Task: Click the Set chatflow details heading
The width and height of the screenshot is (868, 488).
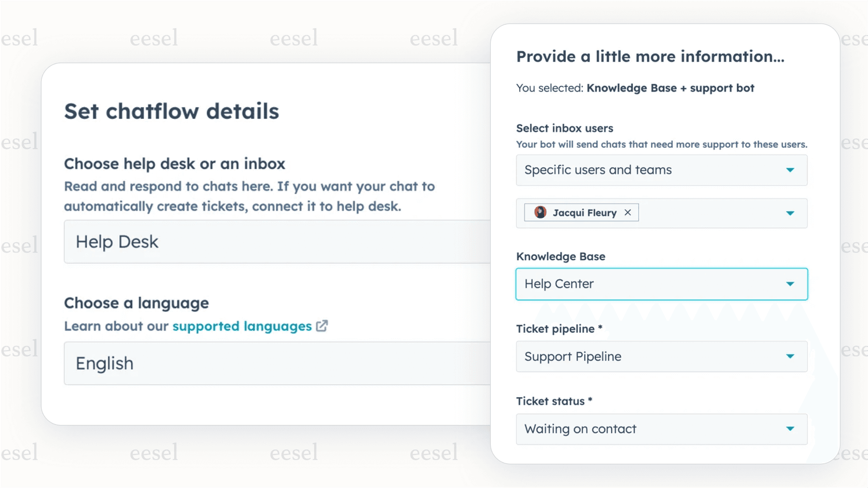Action: (172, 111)
